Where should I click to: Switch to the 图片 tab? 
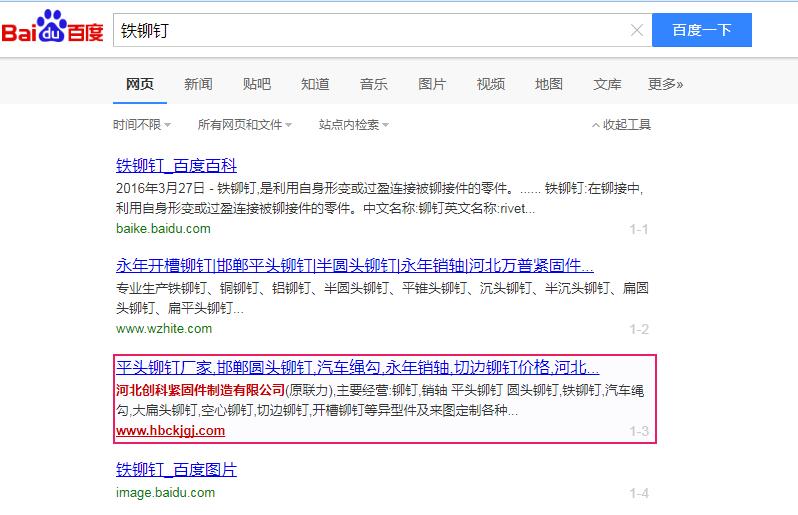coord(432,84)
